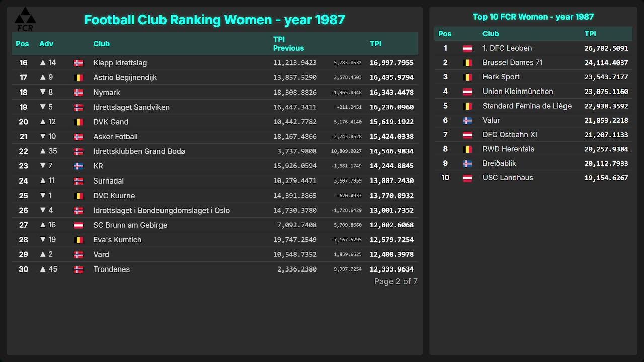Click TPI value 12,333.9634
The height and width of the screenshot is (362, 644).
point(391,269)
